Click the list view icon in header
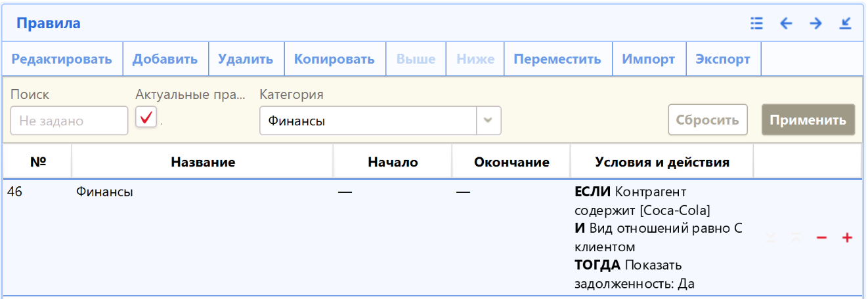This screenshot has width=868, height=299. coord(756,24)
